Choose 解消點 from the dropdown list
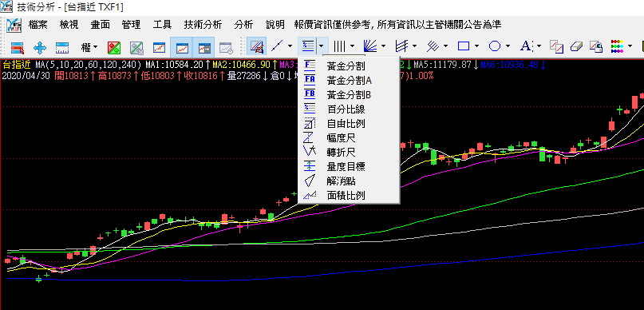This screenshot has height=310, width=644. 349,181
